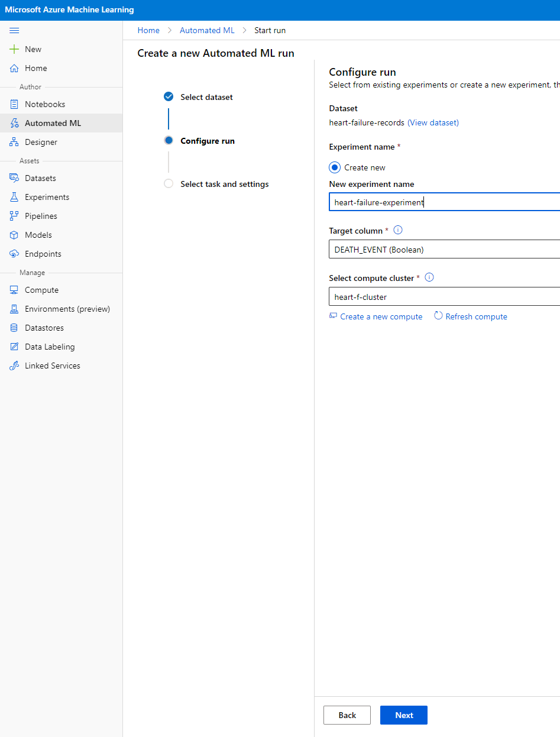Click the New experiment name field
This screenshot has width=560, height=737.
click(x=444, y=202)
